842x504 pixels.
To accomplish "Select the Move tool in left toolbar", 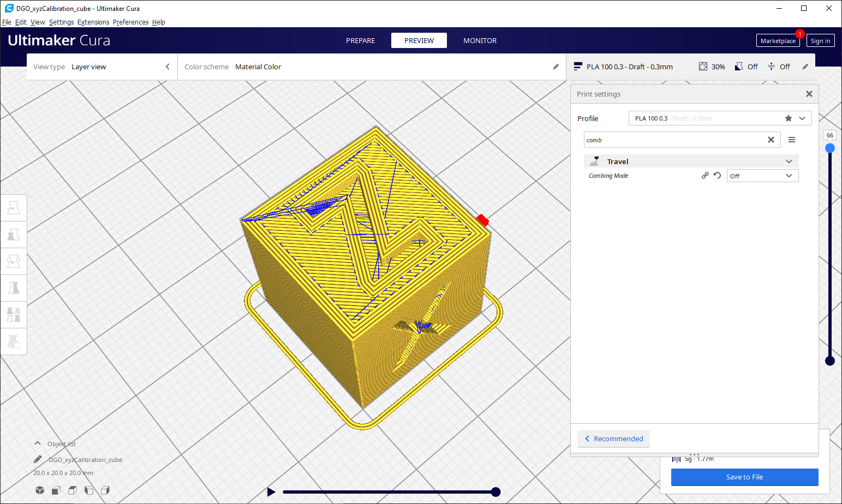I will tap(14, 208).
